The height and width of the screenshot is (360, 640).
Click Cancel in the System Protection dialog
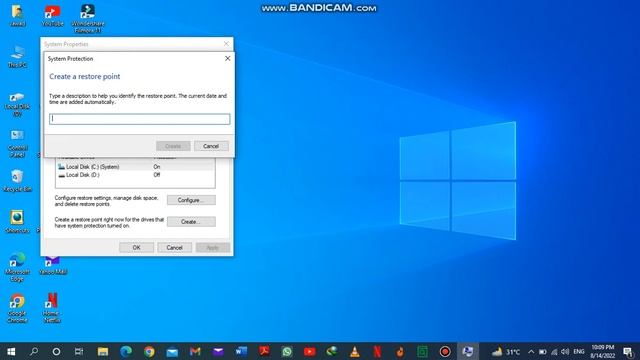click(211, 146)
